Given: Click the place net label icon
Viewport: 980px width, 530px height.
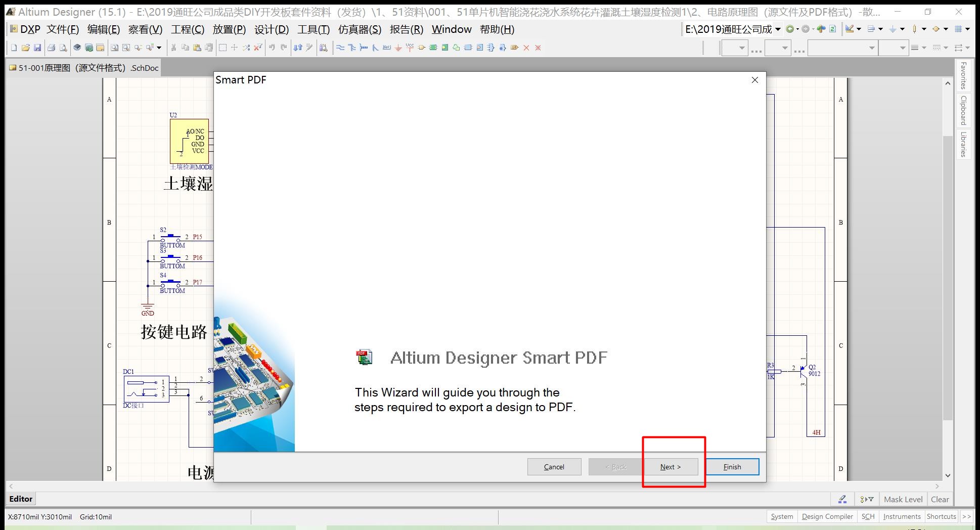Looking at the screenshot, I should point(387,48).
